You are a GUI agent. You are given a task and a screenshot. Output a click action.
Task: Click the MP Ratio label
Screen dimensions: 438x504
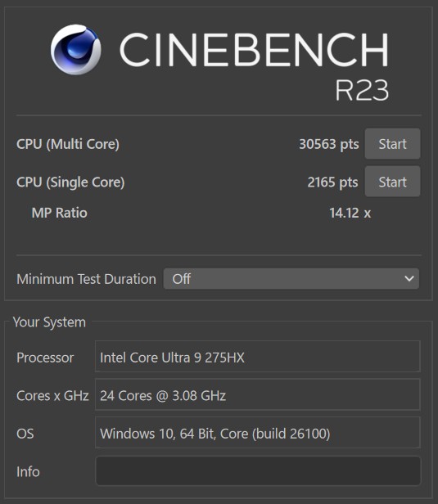(x=60, y=213)
